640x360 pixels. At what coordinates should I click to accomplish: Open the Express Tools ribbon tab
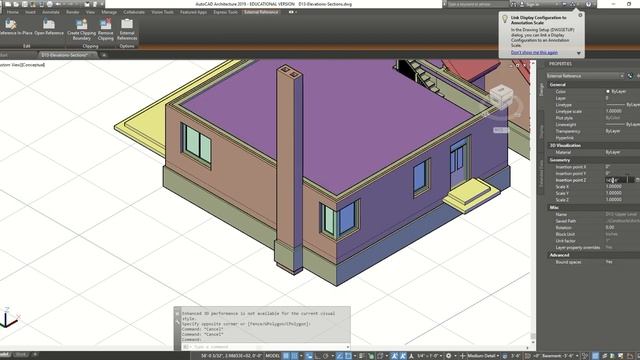[x=225, y=12]
